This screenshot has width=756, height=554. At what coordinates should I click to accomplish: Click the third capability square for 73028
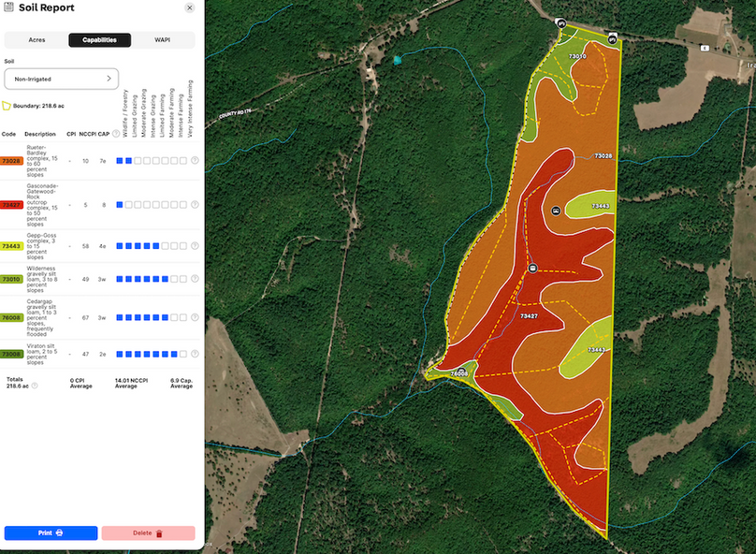138,161
